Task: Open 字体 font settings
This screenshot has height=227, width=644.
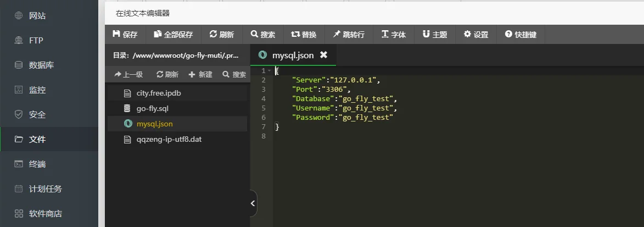Action: click(394, 35)
